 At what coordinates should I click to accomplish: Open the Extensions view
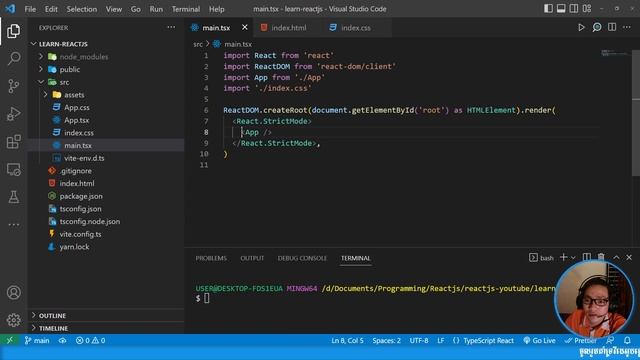(x=13, y=142)
